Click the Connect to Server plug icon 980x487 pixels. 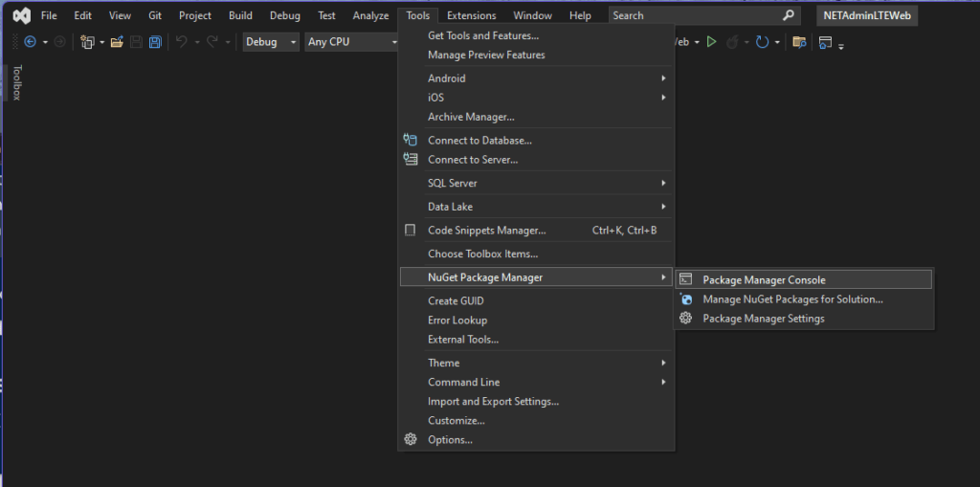[x=410, y=160]
